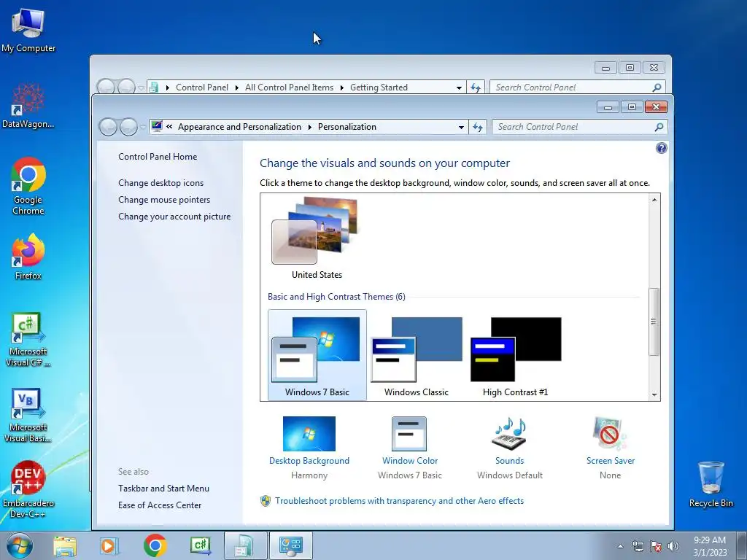The width and height of the screenshot is (747, 560).
Task: Select the Microsoft Visual Basic desktop shortcut
Action: (28, 415)
